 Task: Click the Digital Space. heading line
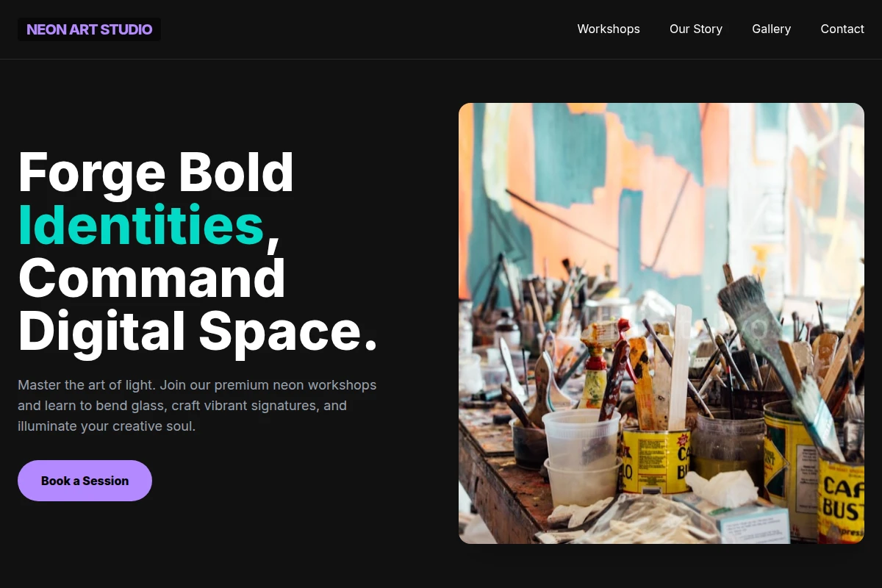(x=198, y=332)
